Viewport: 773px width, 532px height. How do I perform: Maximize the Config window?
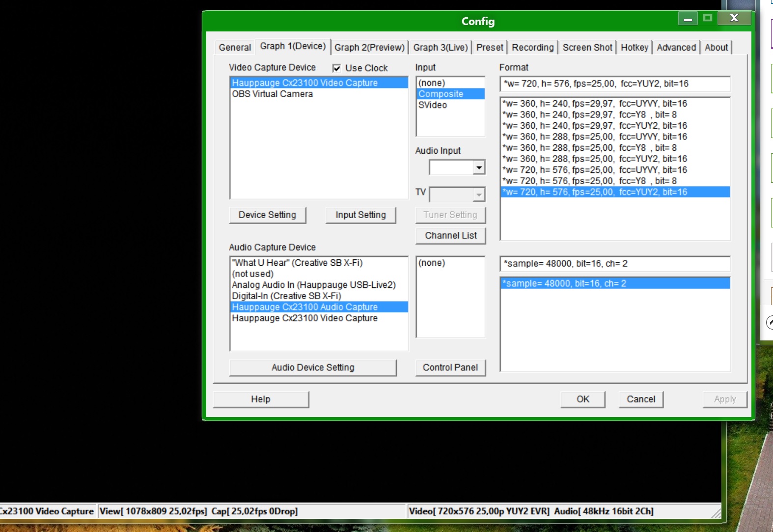point(707,19)
